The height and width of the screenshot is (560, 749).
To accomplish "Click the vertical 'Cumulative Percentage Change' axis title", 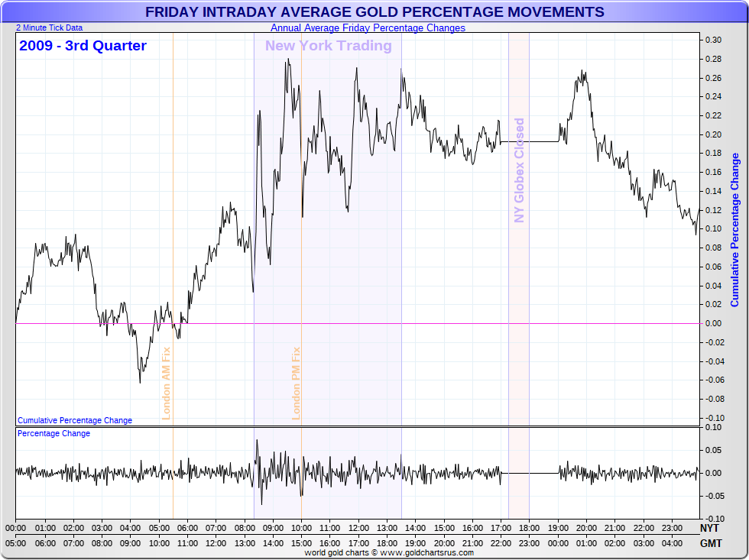I will tap(734, 230).
